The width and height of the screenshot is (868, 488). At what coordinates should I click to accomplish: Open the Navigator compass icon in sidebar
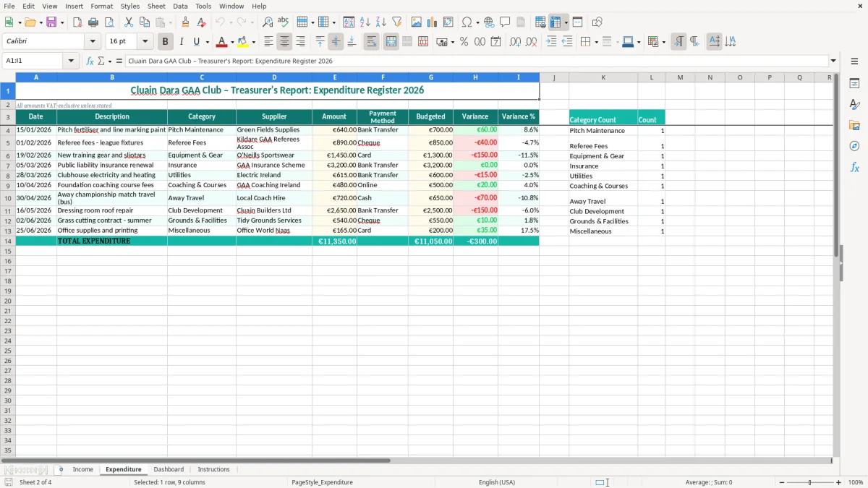[x=854, y=147]
